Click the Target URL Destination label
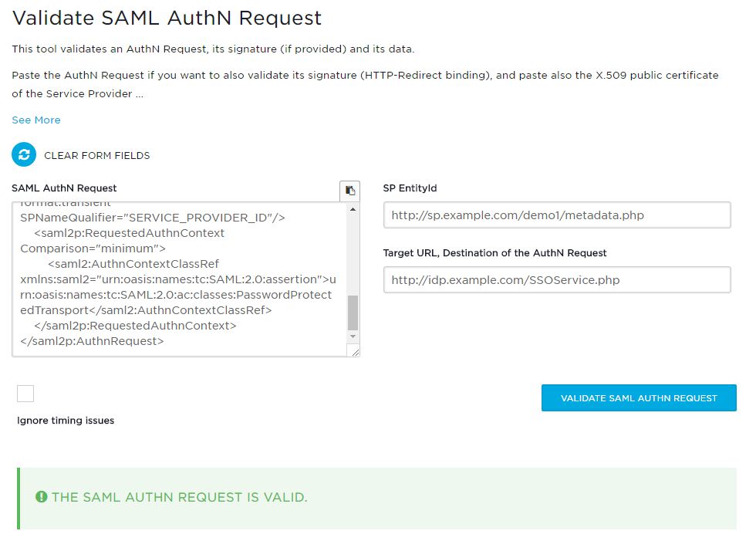The image size is (756, 541). tap(494, 253)
